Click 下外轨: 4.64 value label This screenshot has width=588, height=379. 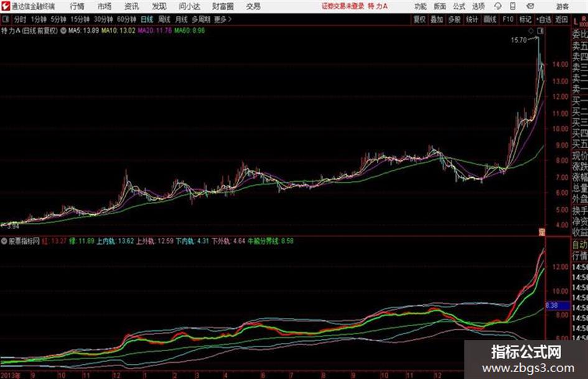(x=228, y=241)
